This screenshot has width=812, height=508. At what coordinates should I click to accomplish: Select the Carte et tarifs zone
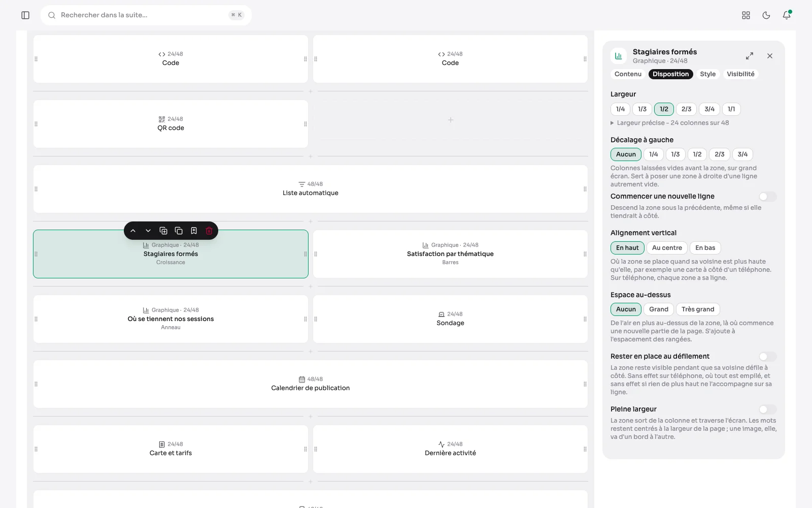pos(171,449)
